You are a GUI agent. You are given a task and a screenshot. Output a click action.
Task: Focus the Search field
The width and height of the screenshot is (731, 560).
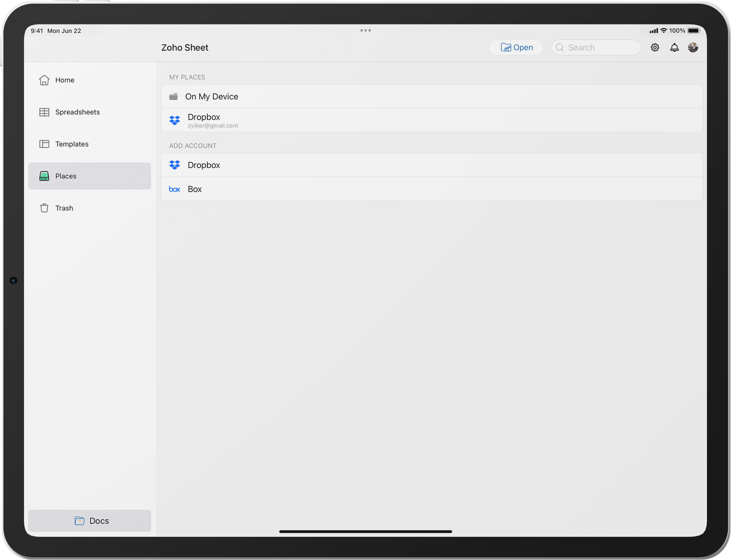pyautogui.click(x=596, y=48)
